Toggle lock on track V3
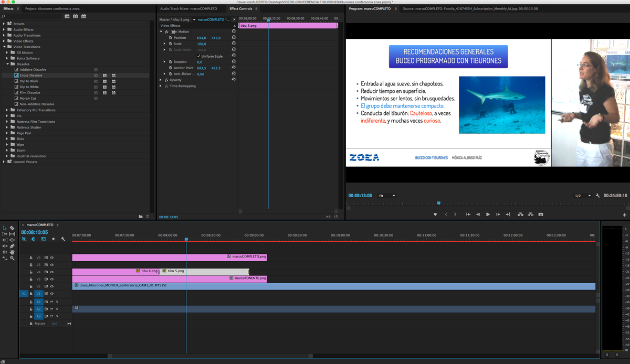630x364 pixels. [31, 279]
